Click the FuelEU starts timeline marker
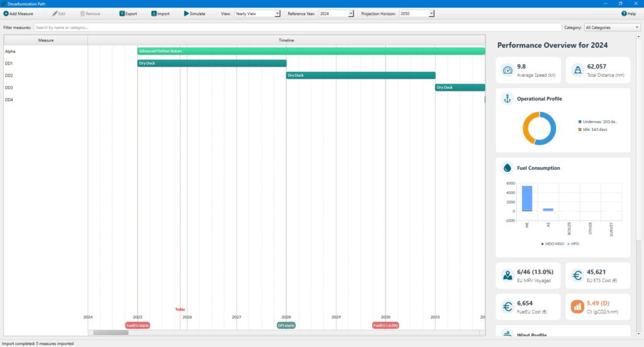The width and height of the screenshot is (644, 347). [138, 326]
